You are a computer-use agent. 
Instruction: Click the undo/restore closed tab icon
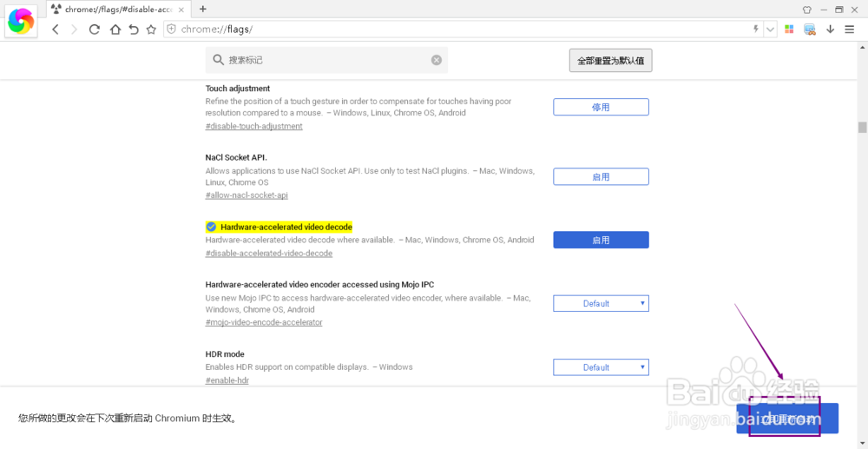(x=133, y=30)
